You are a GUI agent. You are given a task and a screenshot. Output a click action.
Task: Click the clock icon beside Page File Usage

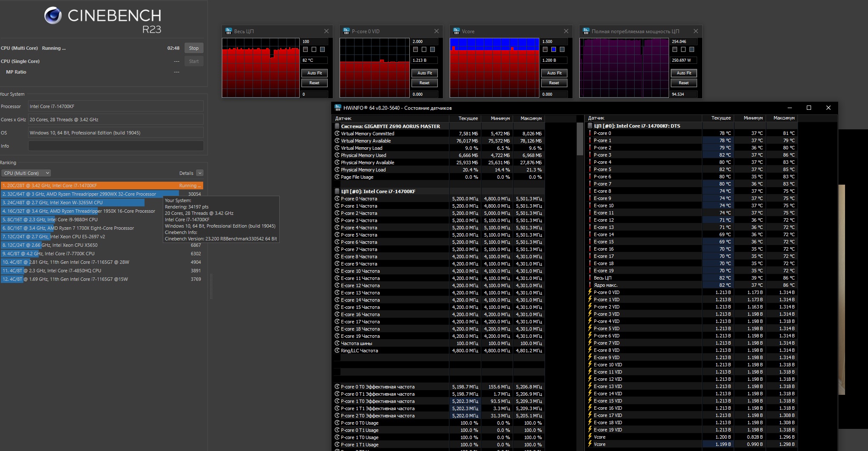[x=337, y=177]
